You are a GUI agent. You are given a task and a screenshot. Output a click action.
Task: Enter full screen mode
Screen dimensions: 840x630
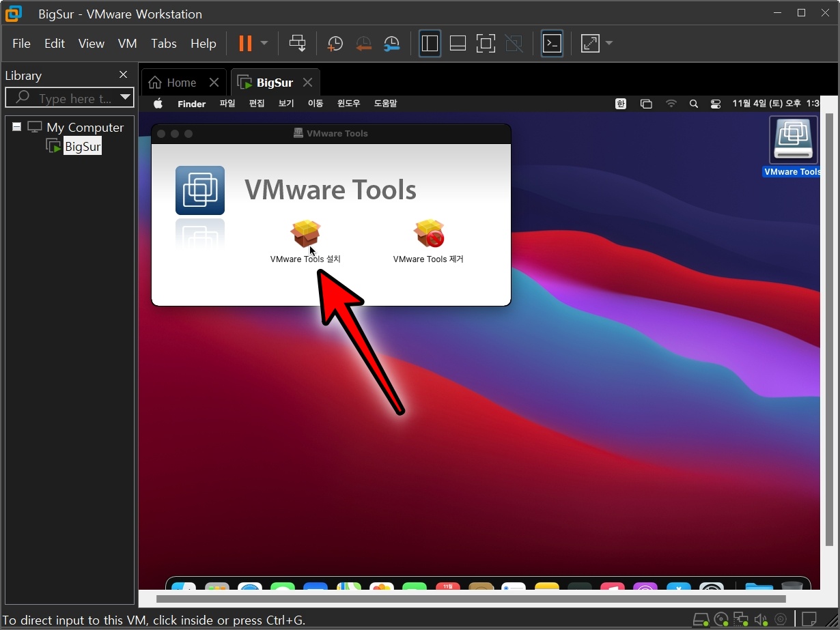click(x=486, y=43)
